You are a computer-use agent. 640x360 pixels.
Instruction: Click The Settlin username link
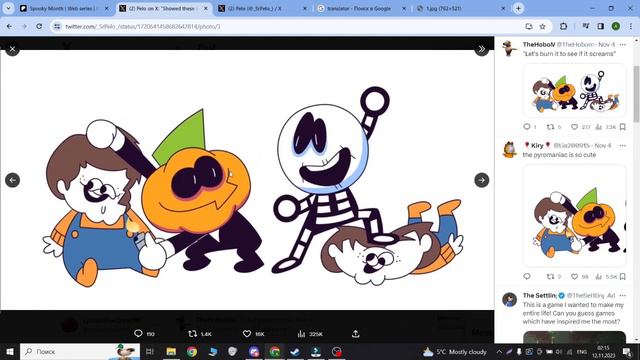tap(540, 295)
